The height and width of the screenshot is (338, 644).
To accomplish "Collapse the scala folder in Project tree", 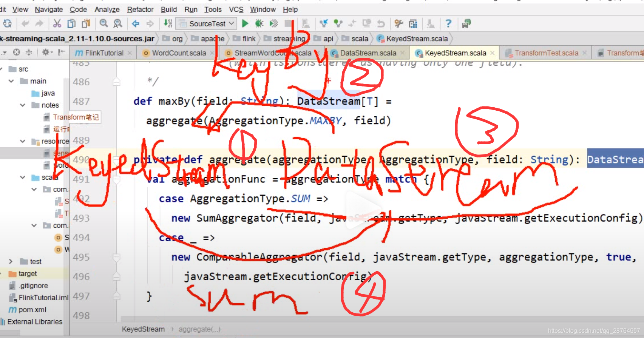I will click(x=23, y=177).
